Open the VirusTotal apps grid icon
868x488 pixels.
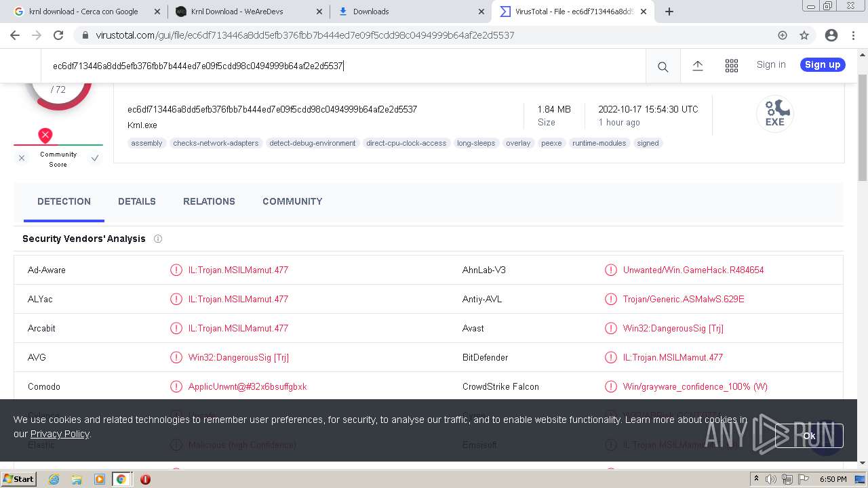pyautogui.click(x=731, y=65)
